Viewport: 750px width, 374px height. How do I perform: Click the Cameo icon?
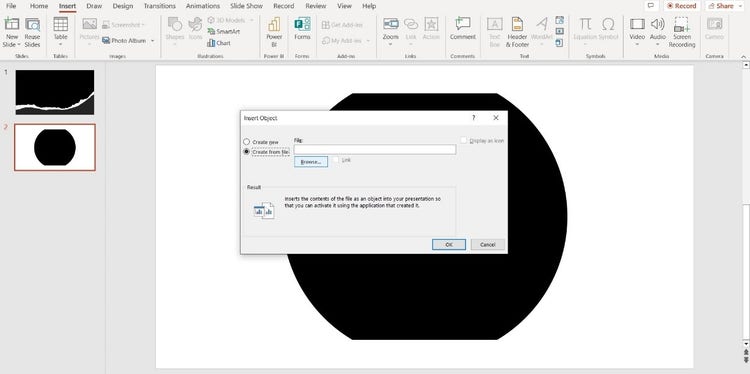(x=715, y=24)
